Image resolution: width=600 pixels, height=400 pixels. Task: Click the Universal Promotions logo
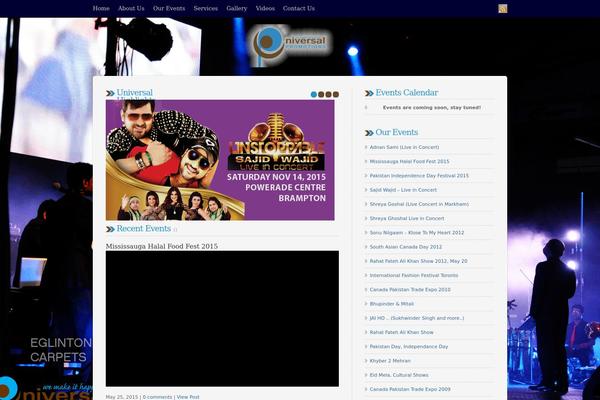pos(290,44)
